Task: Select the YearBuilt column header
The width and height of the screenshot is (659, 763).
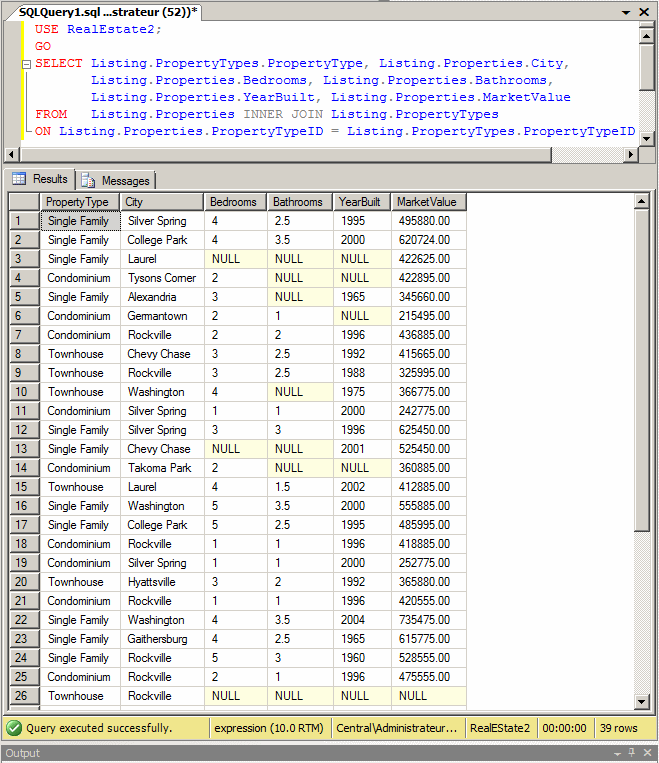Action: tap(362, 202)
